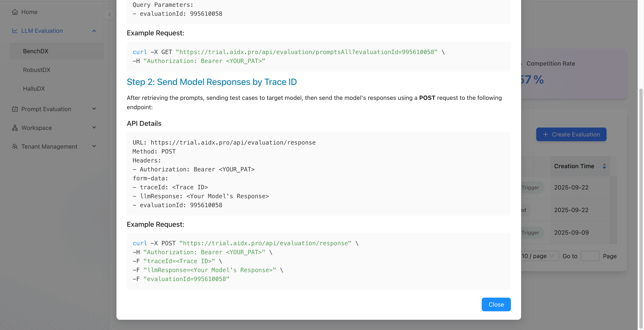
Task: Expand the Workspace chevron
Action: (94, 128)
